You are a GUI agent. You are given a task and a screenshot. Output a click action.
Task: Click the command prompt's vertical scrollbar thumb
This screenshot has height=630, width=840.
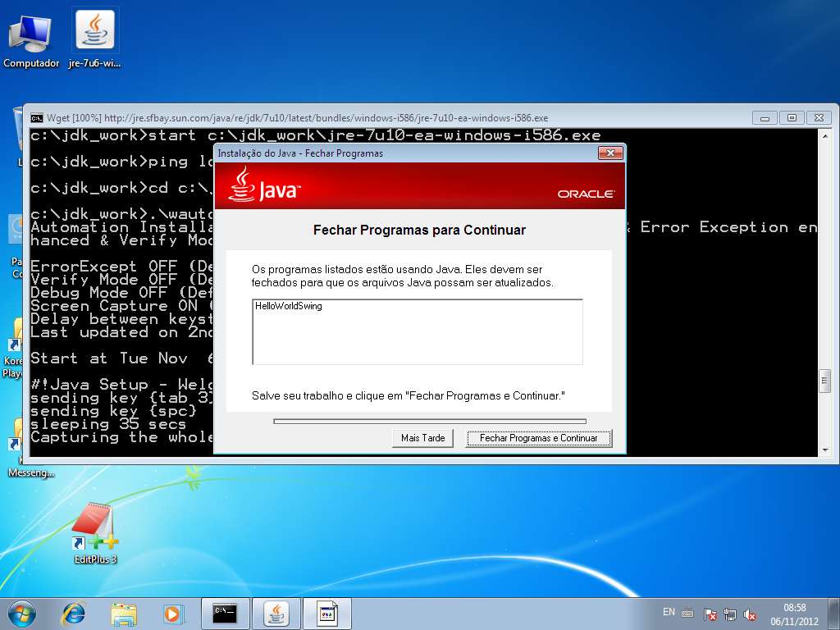(x=824, y=381)
